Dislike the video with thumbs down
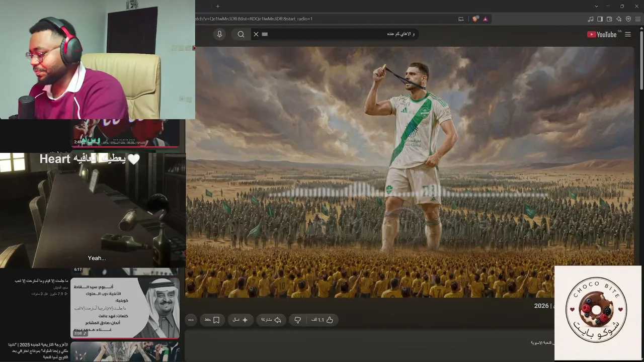The width and height of the screenshot is (644, 362). [298, 320]
